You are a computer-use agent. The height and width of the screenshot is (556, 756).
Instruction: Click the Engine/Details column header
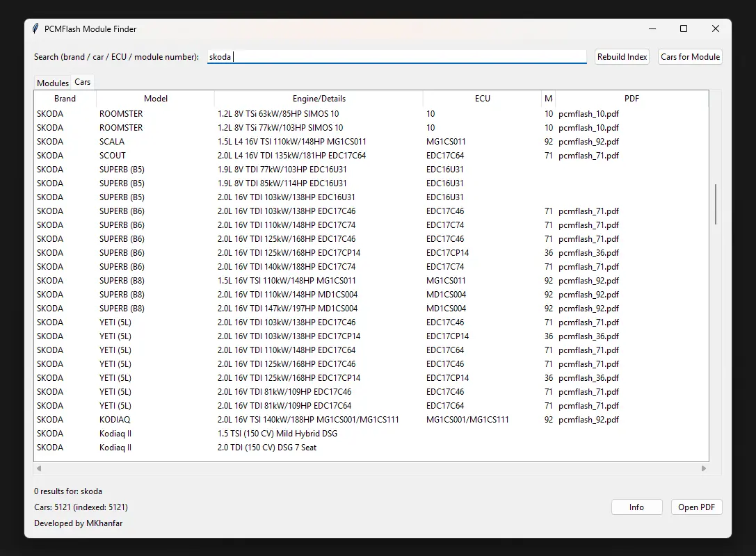pyautogui.click(x=319, y=99)
